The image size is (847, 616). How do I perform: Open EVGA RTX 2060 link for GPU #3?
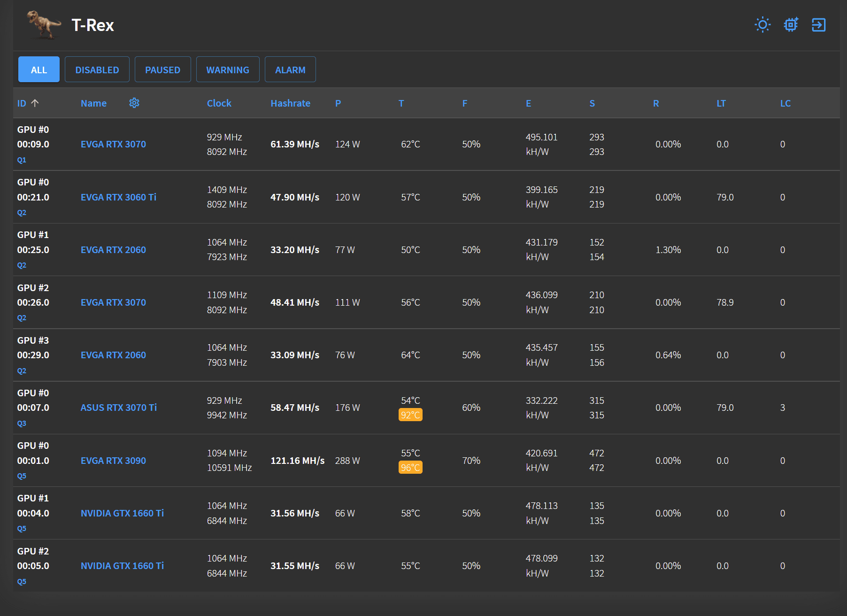click(x=113, y=355)
